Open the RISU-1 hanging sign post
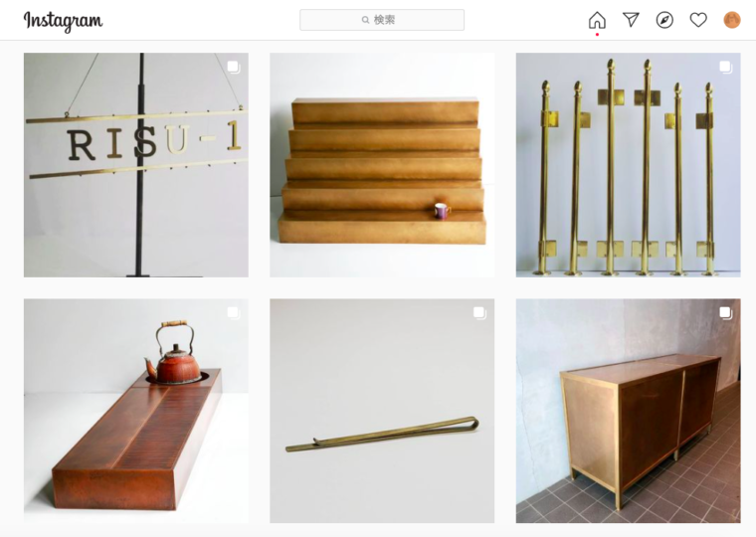The width and height of the screenshot is (756, 537). pyautogui.click(x=136, y=165)
